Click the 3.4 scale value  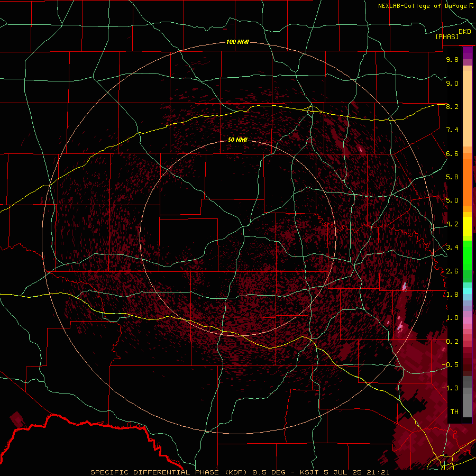[x=452, y=248]
